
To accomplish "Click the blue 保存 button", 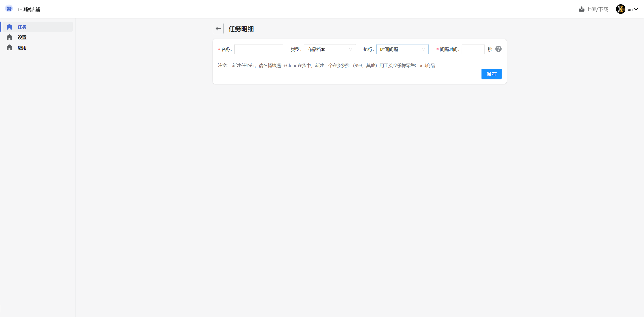I will [491, 74].
